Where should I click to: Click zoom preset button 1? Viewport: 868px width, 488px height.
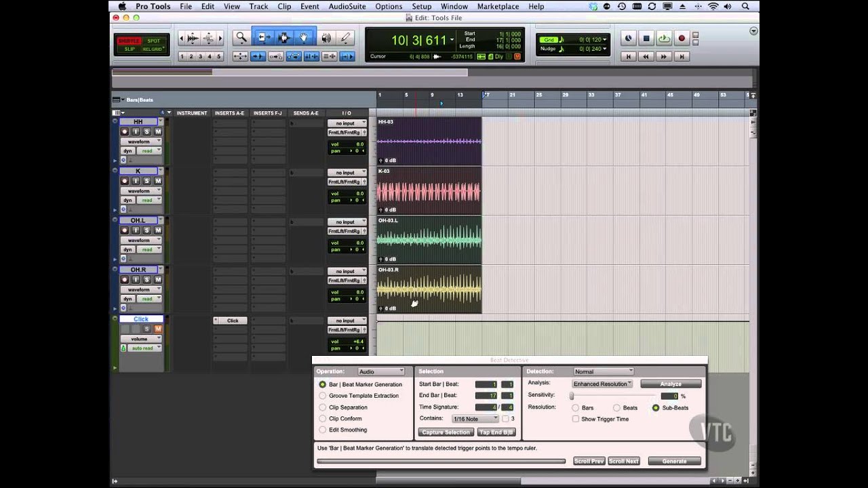[182, 57]
